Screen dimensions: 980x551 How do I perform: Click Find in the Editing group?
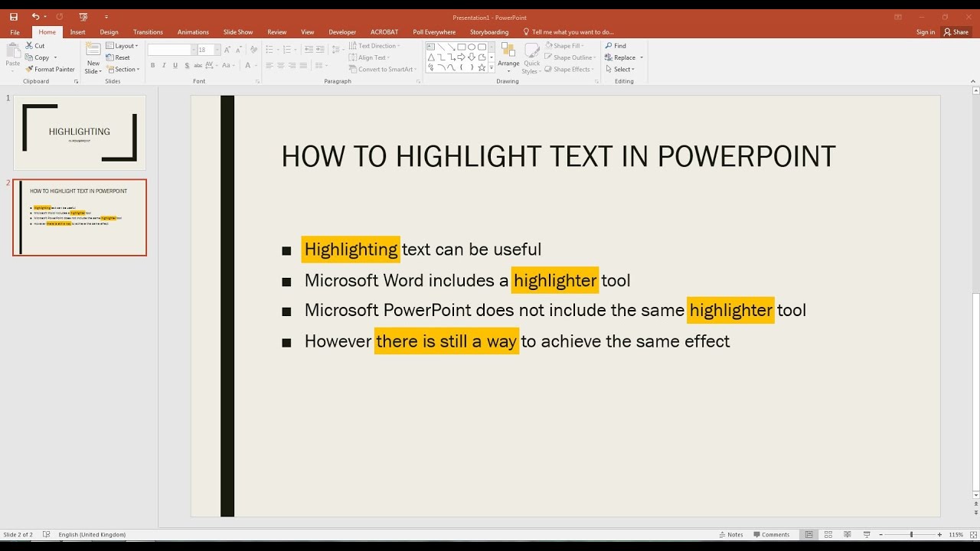tap(616, 46)
